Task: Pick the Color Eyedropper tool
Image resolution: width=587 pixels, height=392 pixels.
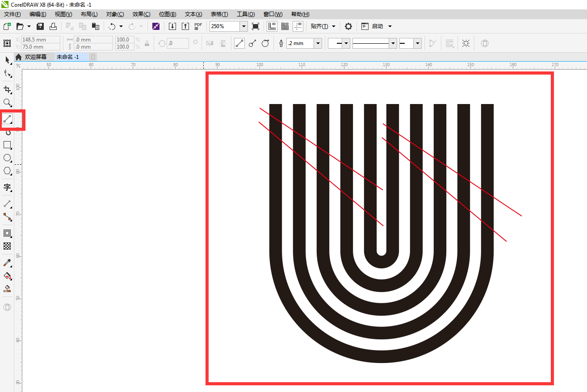Action: [x=7, y=263]
